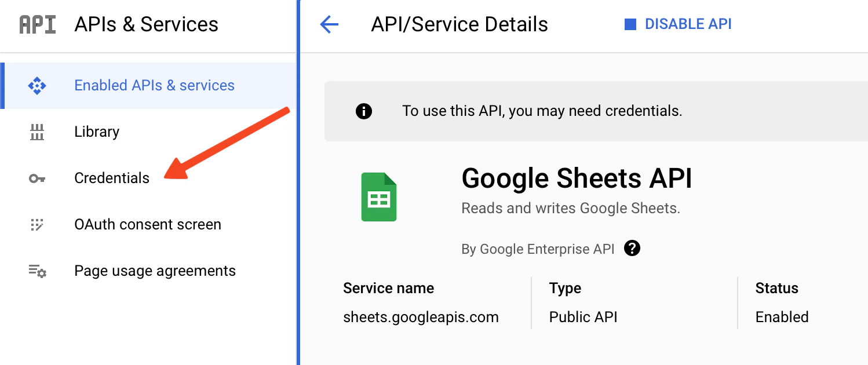Image resolution: width=868 pixels, height=365 pixels.
Task: Open Page usage agreements
Action: [x=148, y=271]
